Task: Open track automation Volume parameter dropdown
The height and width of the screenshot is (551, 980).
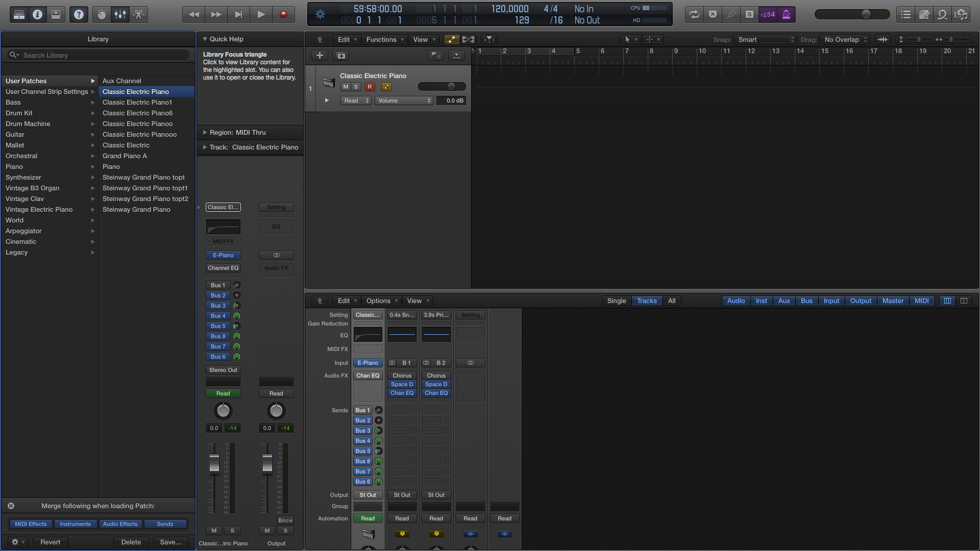Action: [404, 101]
